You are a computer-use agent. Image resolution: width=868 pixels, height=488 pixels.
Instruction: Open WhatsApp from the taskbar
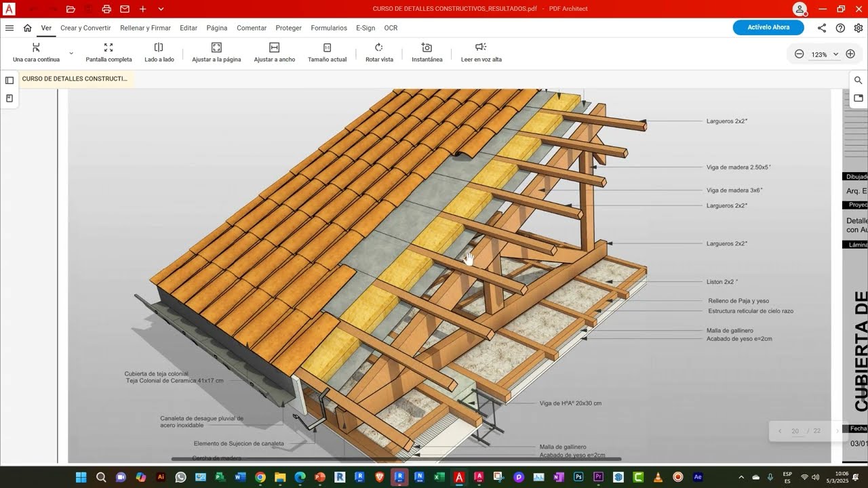pos(180,477)
